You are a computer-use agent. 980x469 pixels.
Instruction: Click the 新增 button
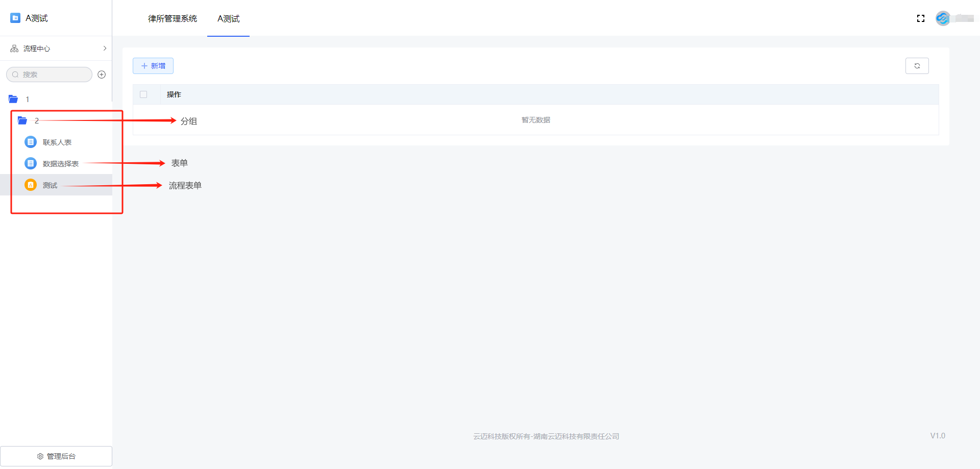tap(153, 66)
